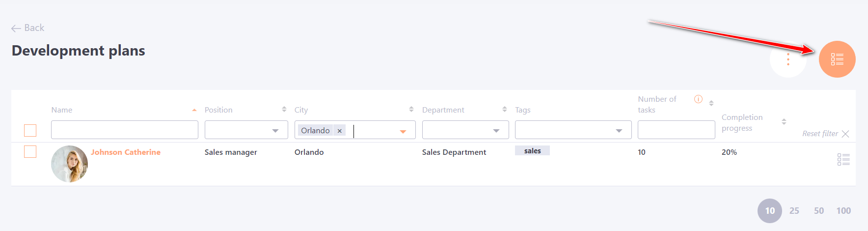The height and width of the screenshot is (231, 868).
Task: Focus the Name filter text field
Action: tap(125, 130)
